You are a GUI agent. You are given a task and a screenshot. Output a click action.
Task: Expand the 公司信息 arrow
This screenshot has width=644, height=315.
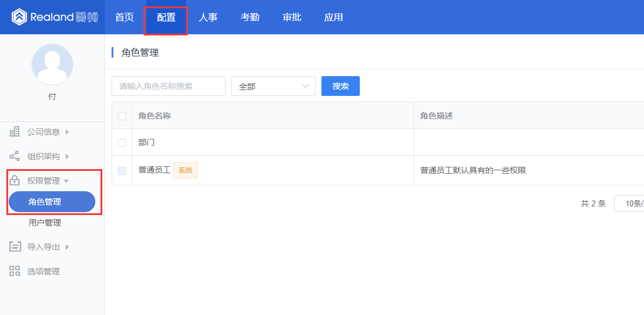pos(67,132)
